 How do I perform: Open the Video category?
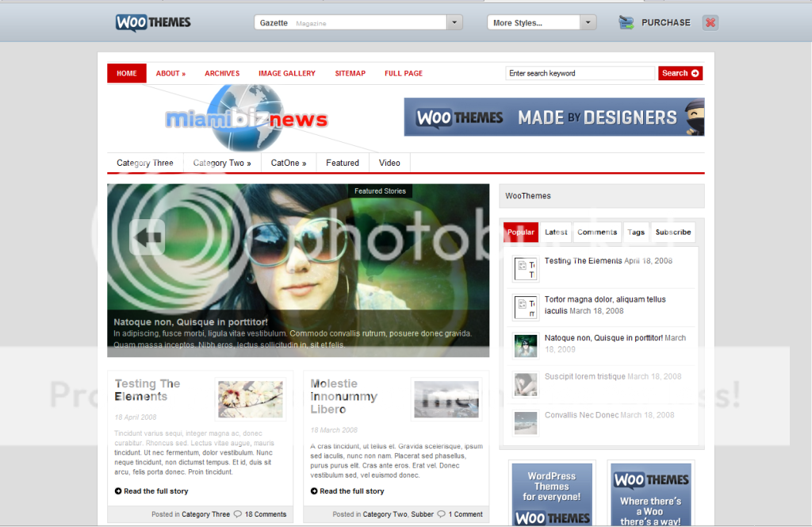click(x=389, y=163)
